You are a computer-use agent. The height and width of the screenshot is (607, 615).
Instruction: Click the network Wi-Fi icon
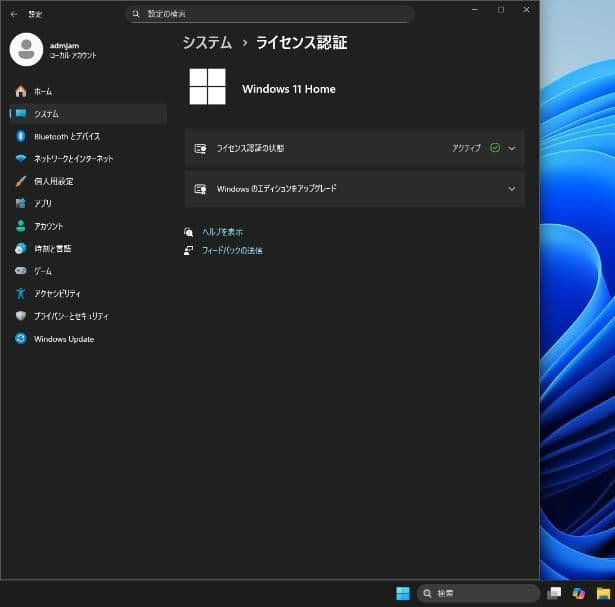[21, 158]
